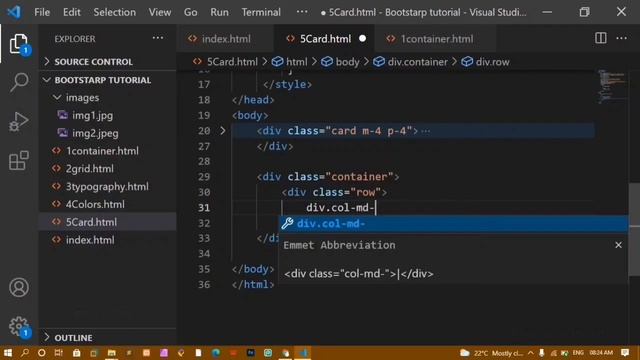Open 3typography.html in the file tree
This screenshot has width=640, height=360.
[108, 187]
